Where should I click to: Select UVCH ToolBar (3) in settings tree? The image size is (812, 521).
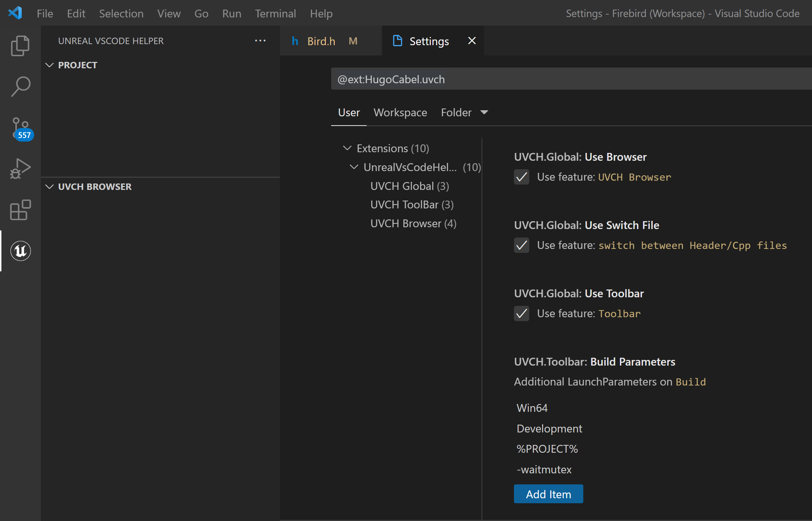(412, 204)
